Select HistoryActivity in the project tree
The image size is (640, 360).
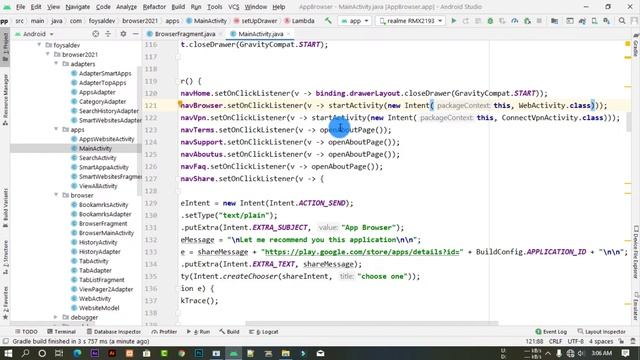click(98, 242)
